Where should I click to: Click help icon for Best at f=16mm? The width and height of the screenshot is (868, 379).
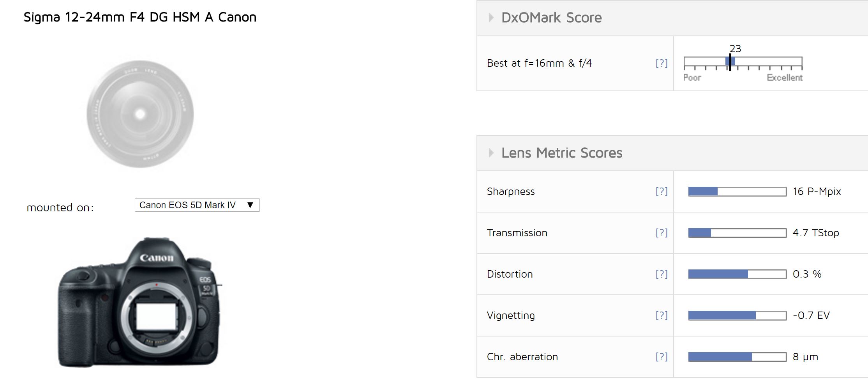662,63
